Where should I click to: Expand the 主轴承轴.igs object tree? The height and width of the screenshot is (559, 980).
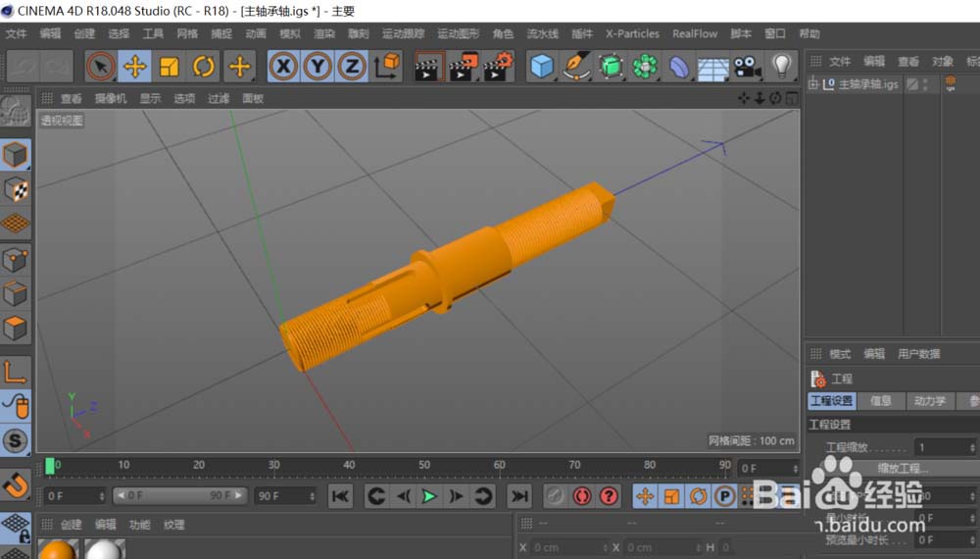pyautogui.click(x=812, y=84)
